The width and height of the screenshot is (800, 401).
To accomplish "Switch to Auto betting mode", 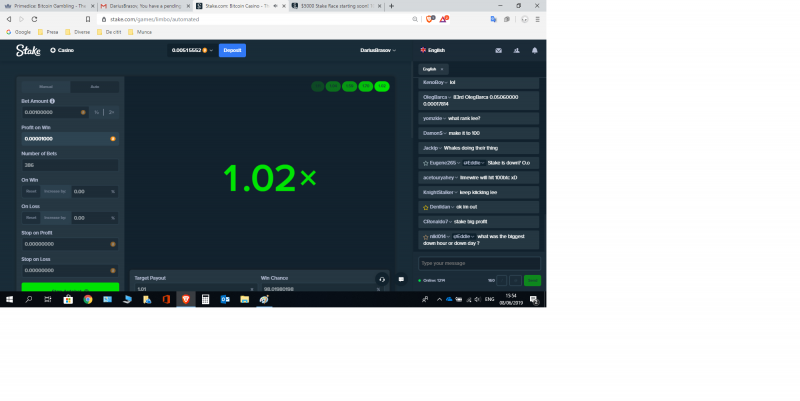I will tap(94, 87).
